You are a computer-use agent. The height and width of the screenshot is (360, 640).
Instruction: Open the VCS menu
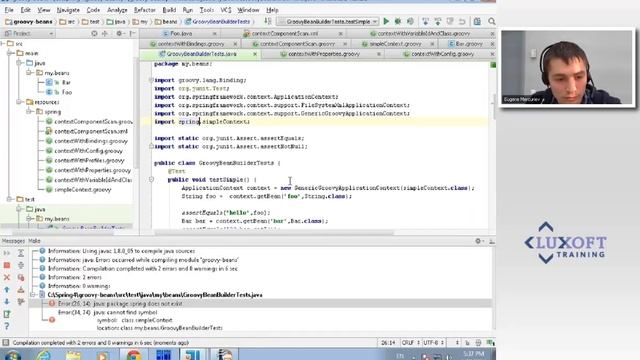(x=226, y=10)
